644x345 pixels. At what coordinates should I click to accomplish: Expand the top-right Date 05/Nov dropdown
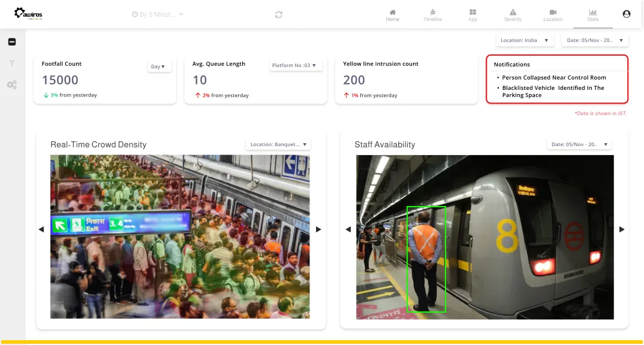coord(594,41)
